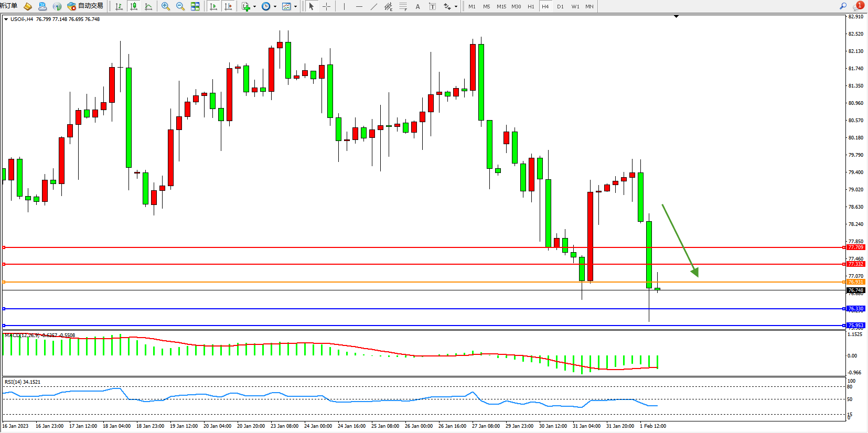The image size is (868, 433).
Task: Choose the Fibonacci retracement tool
Action: click(x=403, y=6)
